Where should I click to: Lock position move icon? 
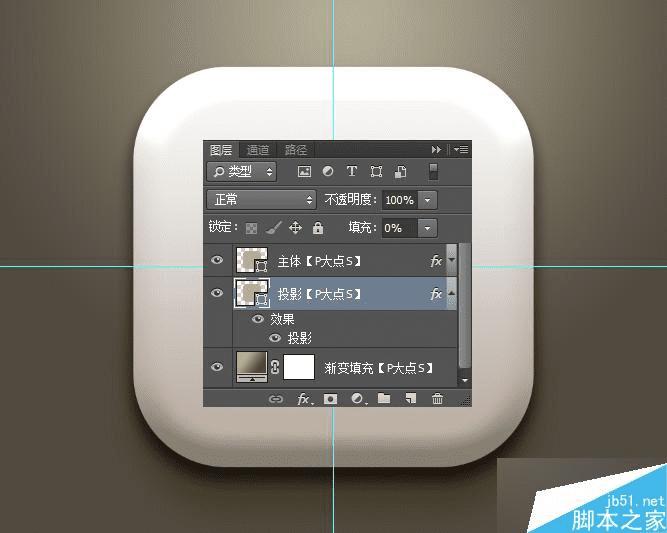[x=295, y=228]
